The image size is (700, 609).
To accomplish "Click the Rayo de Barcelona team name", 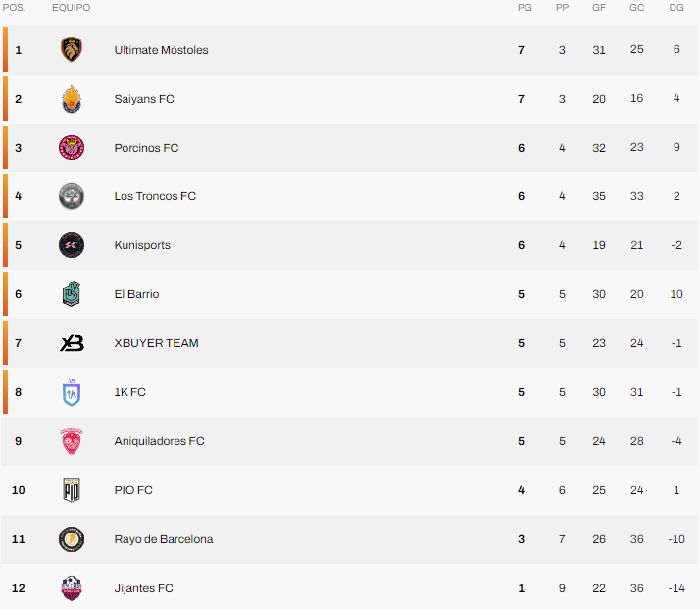I will click(x=164, y=539).
